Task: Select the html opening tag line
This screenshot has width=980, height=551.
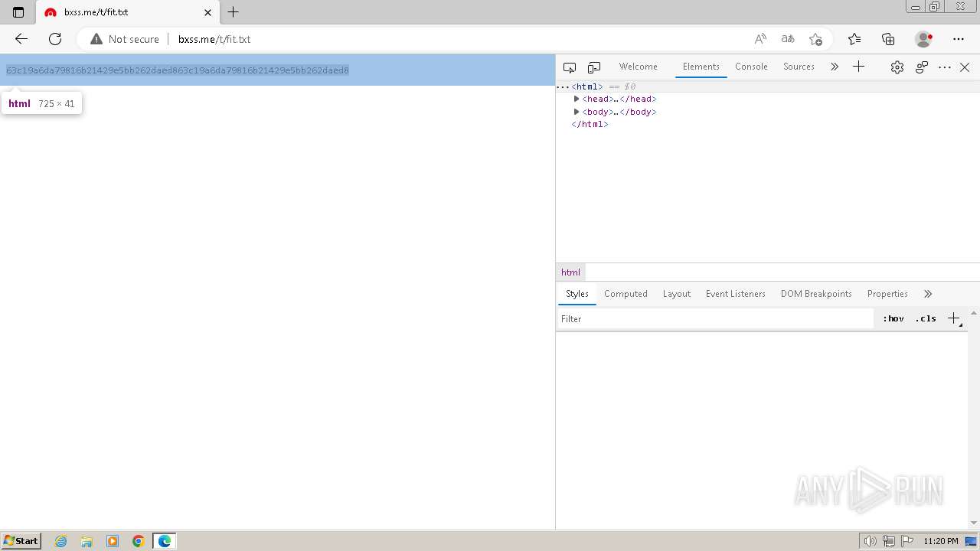Action: [x=768, y=86]
